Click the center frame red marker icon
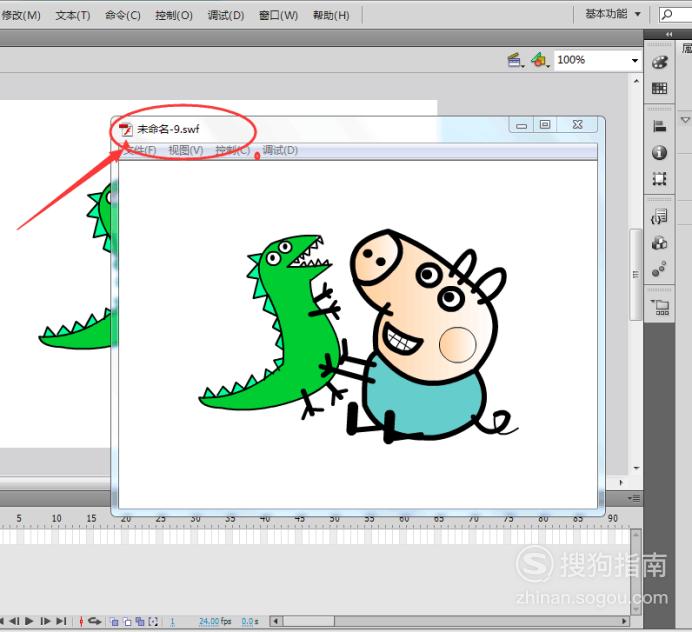This screenshot has height=632, width=692. click(81, 621)
